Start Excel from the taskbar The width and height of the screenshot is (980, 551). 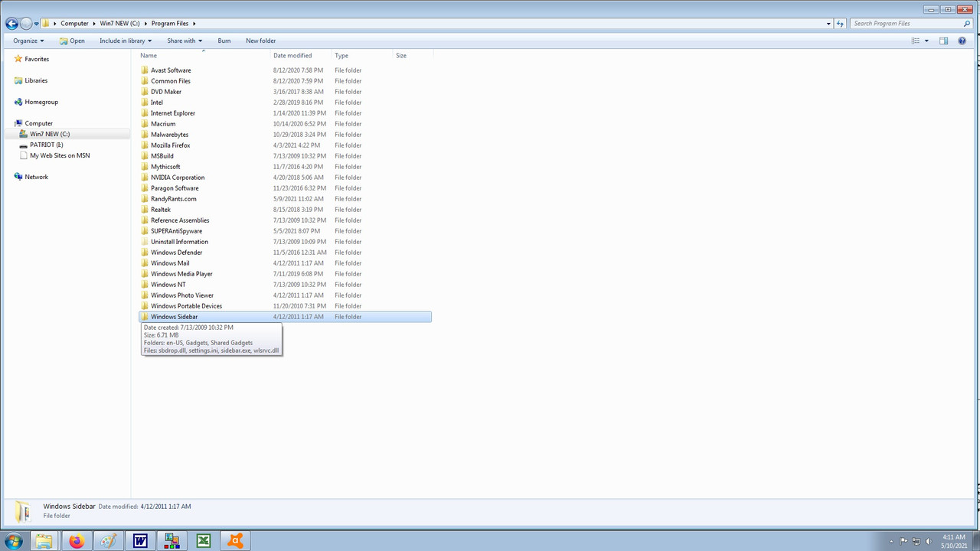[203, 541]
